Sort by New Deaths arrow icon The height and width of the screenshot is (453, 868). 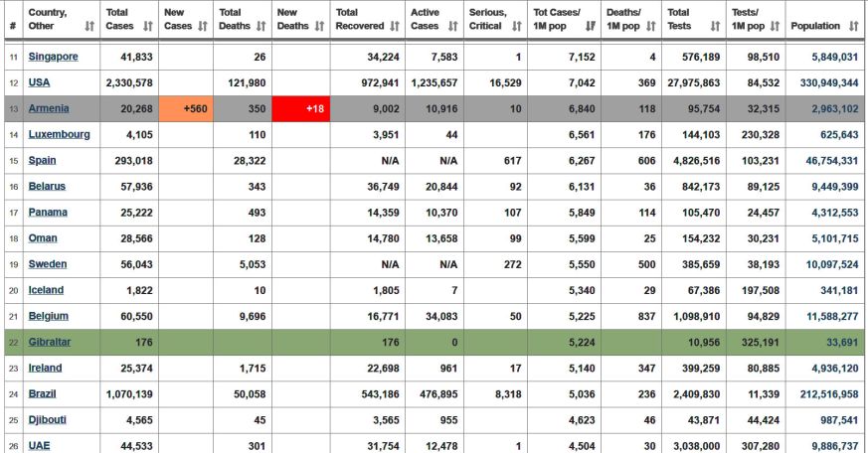click(319, 26)
